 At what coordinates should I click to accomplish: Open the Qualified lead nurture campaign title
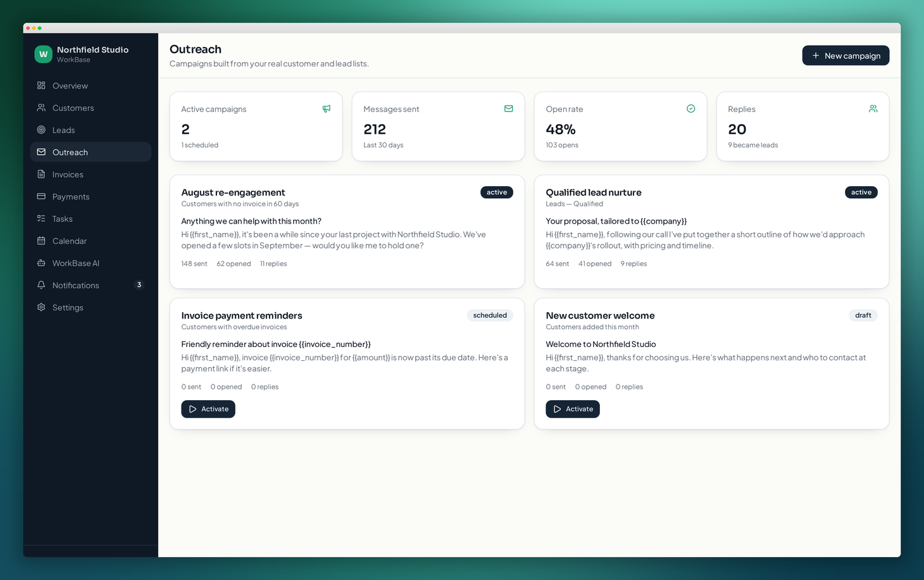point(594,192)
